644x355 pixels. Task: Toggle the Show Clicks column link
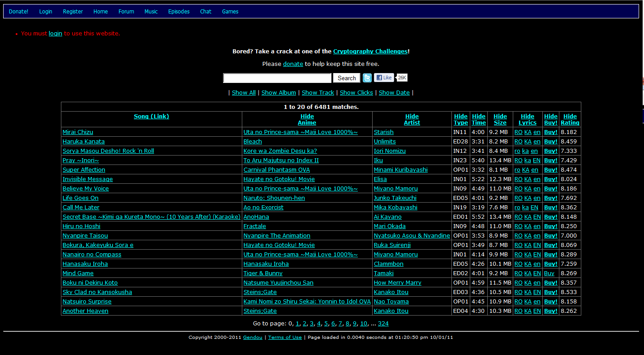click(x=356, y=93)
